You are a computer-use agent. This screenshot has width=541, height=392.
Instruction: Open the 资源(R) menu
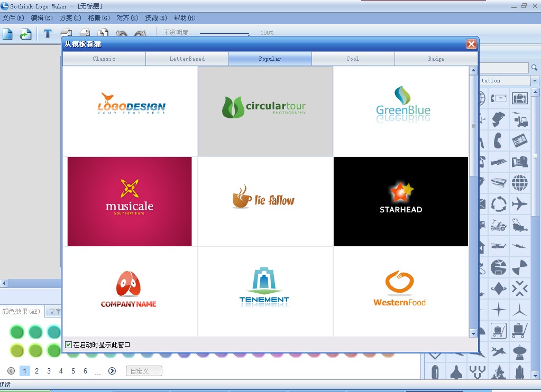click(155, 18)
